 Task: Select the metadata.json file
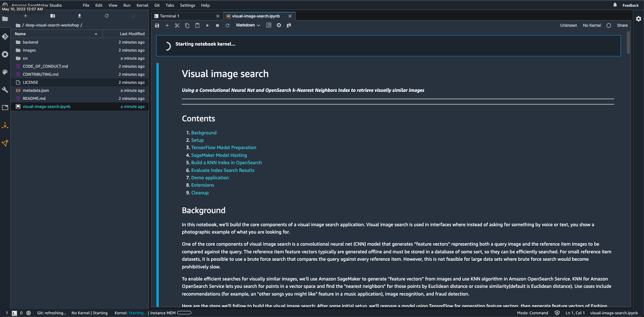point(80,90)
